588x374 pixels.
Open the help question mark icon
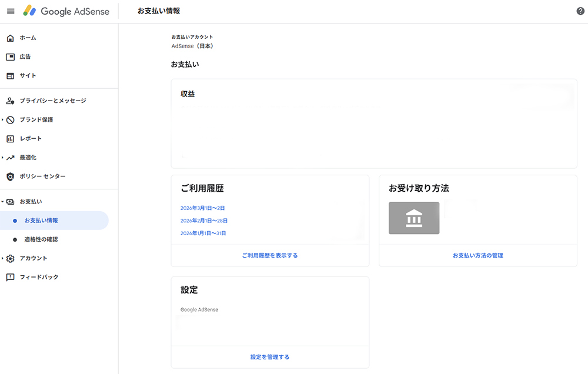(580, 11)
